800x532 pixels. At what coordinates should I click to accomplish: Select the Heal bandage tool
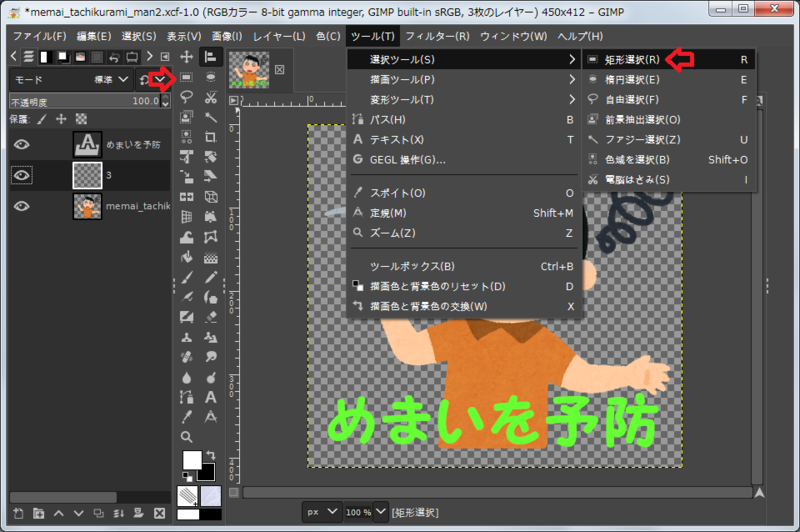(187, 357)
